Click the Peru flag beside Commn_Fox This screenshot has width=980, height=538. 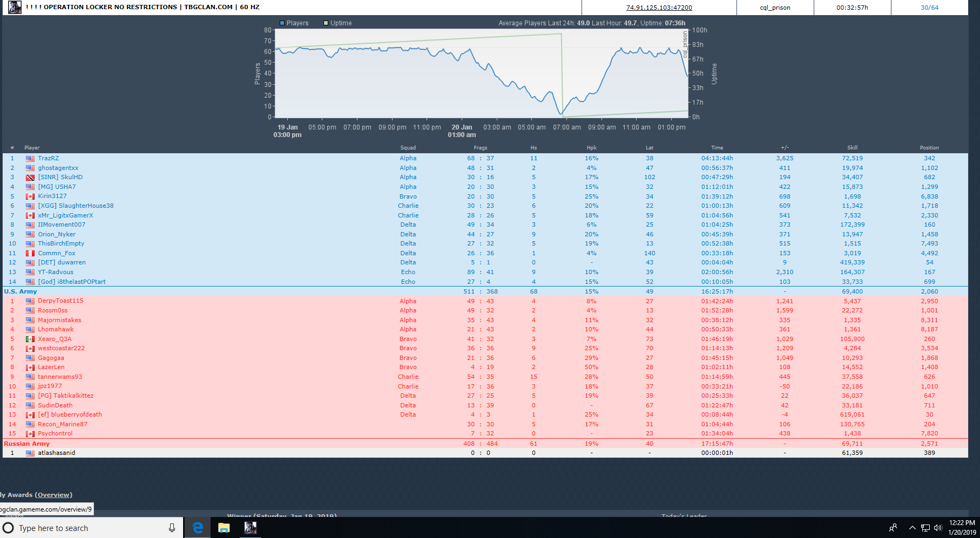[x=30, y=253]
